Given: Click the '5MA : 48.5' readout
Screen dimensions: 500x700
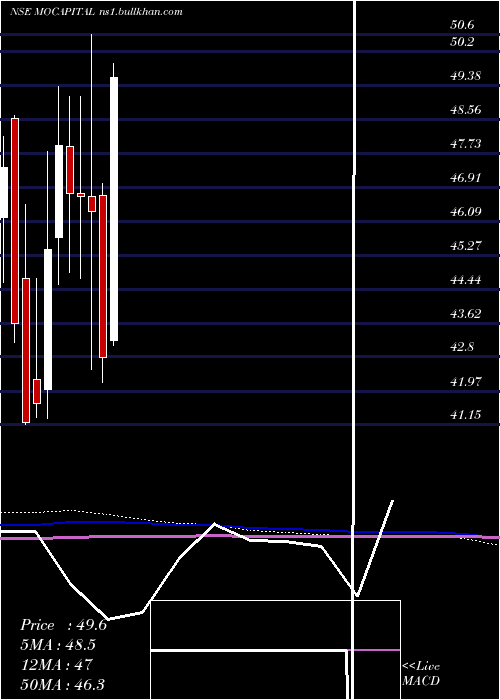Looking at the screenshot, I should click(58, 645).
